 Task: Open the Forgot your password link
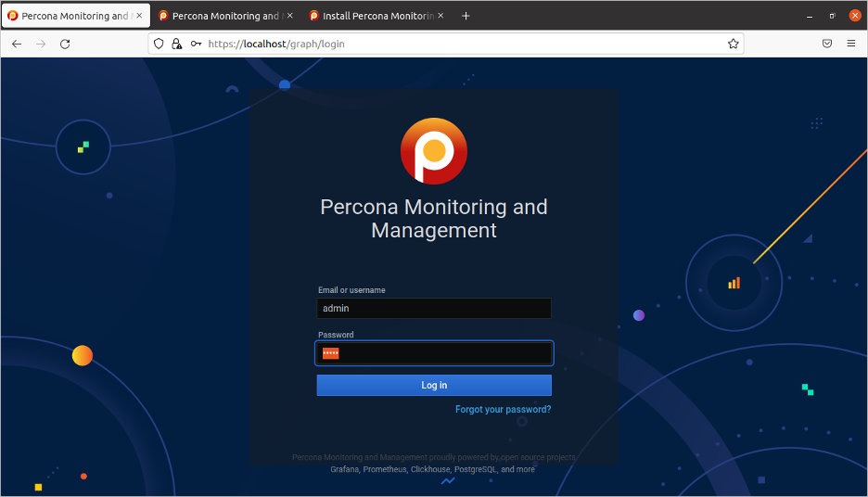(x=504, y=410)
